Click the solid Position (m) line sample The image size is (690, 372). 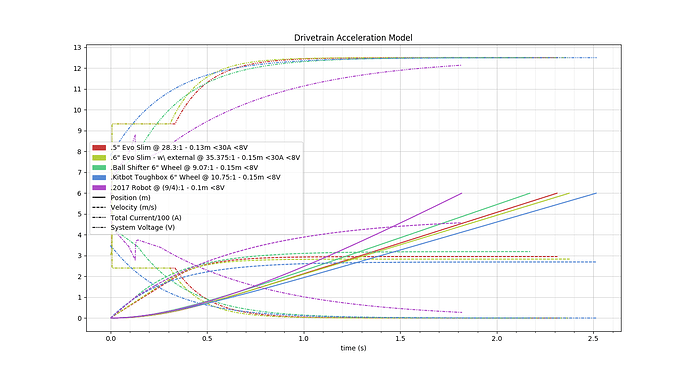point(99,198)
